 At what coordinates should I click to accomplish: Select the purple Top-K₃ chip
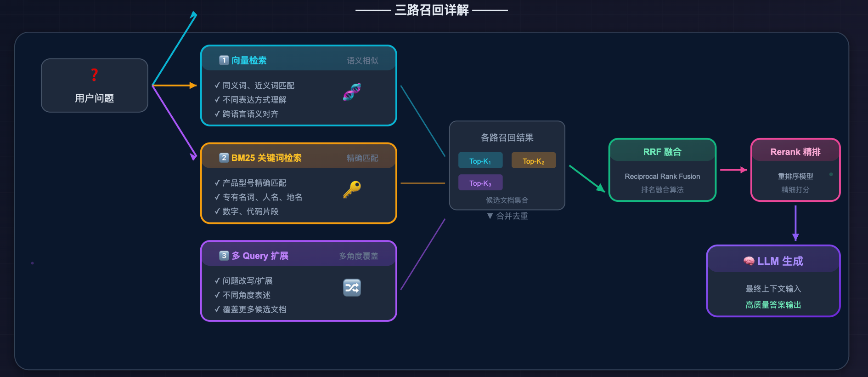[x=480, y=183]
